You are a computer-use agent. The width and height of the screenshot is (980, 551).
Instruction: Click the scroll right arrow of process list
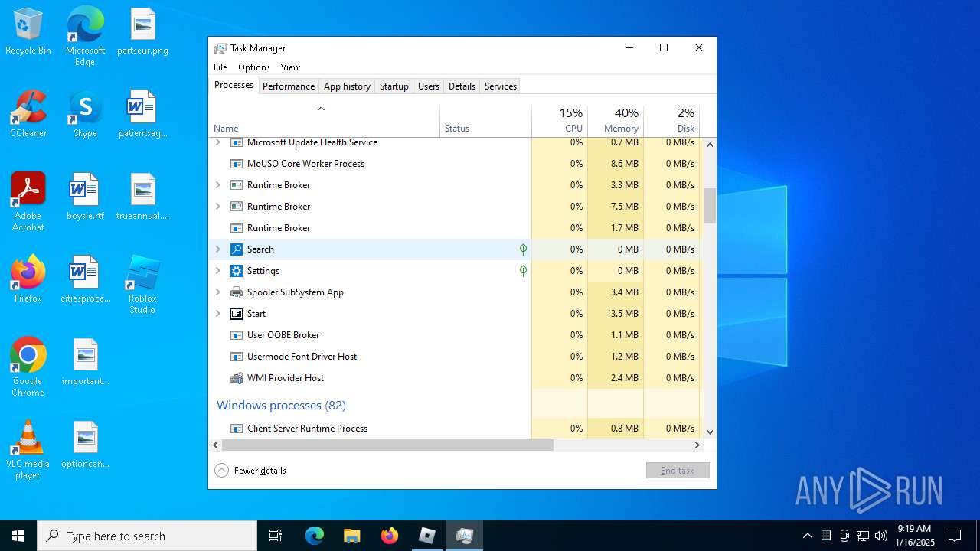pos(697,445)
